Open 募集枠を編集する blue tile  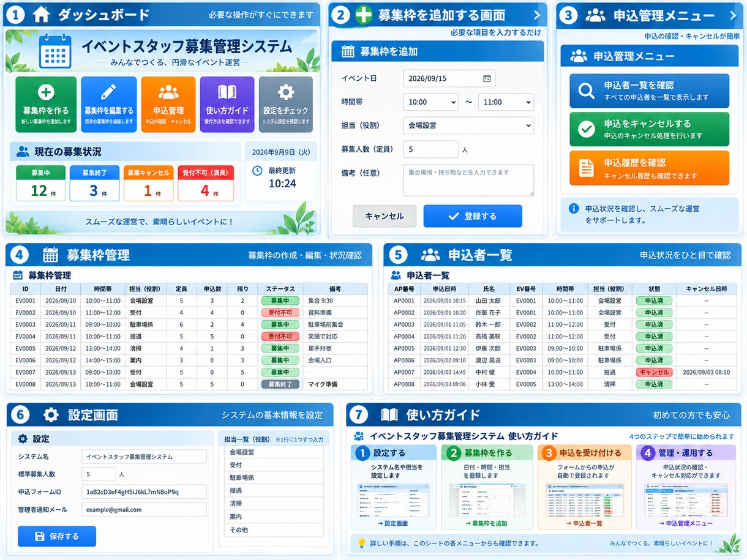pos(108,104)
